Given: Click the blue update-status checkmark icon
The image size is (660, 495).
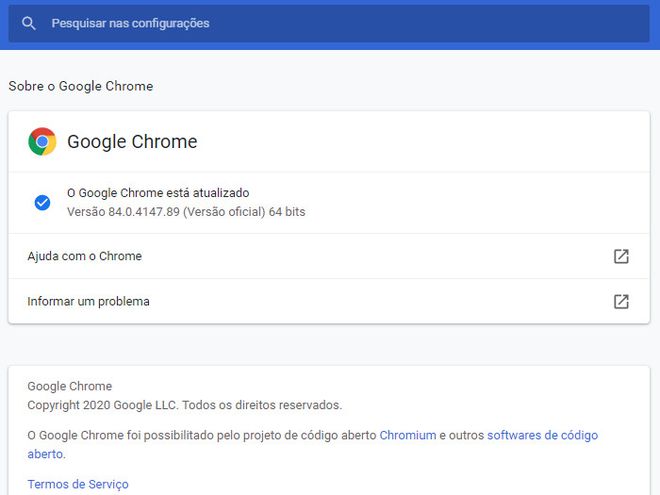Looking at the screenshot, I should 42,202.
